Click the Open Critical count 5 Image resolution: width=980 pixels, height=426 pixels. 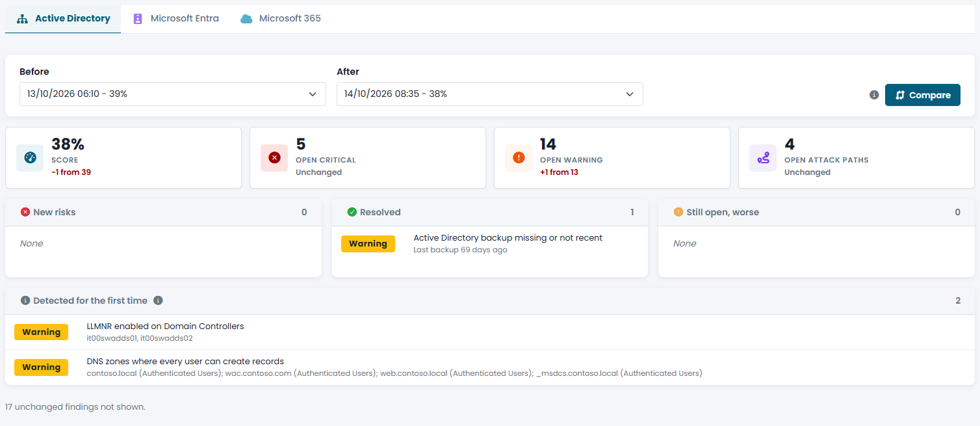click(x=301, y=144)
